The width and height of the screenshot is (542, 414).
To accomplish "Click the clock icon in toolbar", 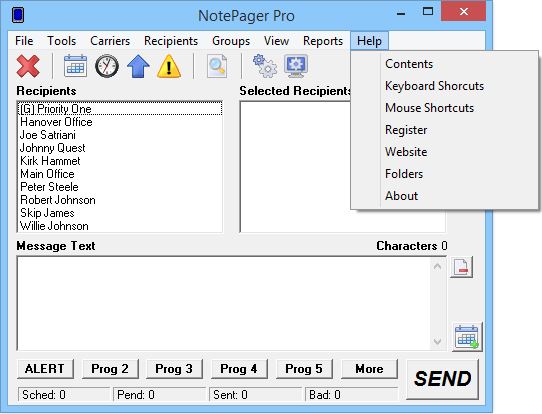I will pyautogui.click(x=107, y=66).
